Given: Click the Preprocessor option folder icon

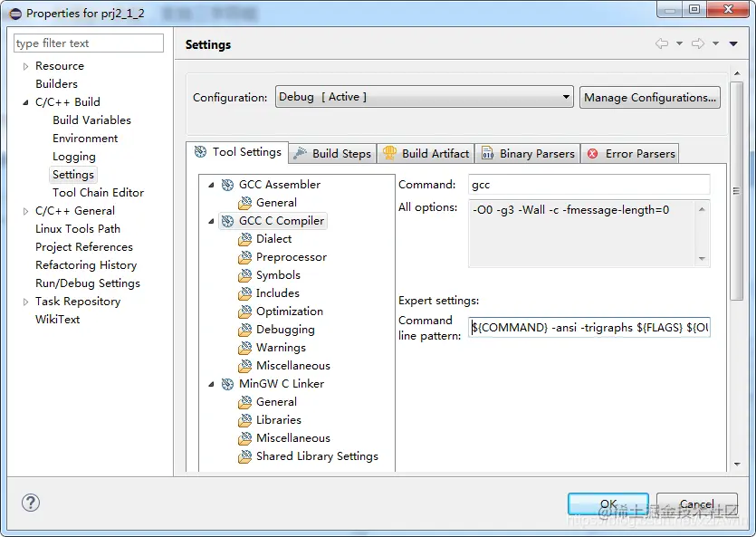Looking at the screenshot, I should tap(245, 257).
